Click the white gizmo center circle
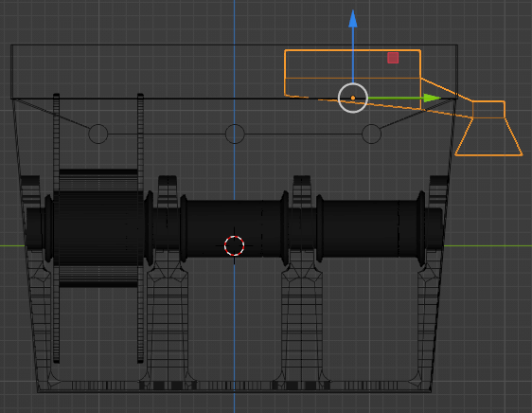Viewport: 532px width, 413px height. tap(353, 98)
